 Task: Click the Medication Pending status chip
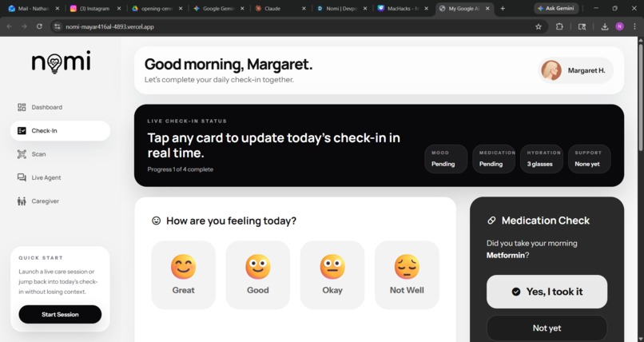(494, 158)
